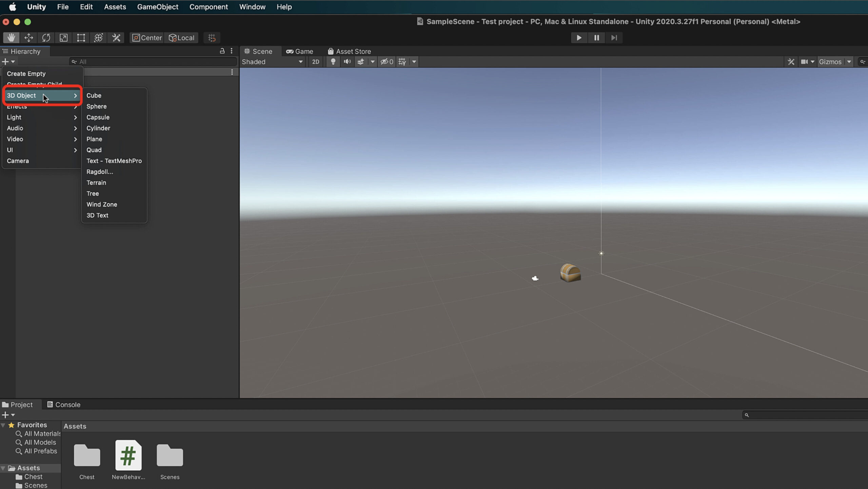868x489 pixels.
Task: Expand the UI submenu
Action: pos(42,150)
